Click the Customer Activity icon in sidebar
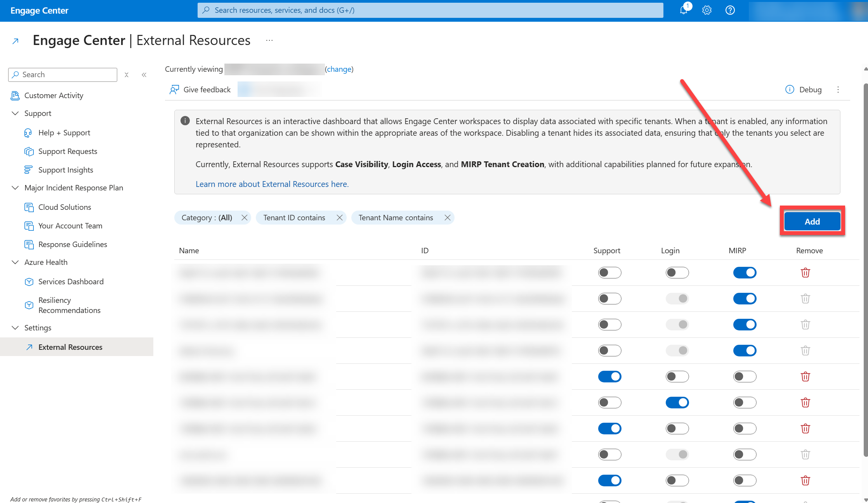This screenshot has height=503, width=868. tap(15, 95)
